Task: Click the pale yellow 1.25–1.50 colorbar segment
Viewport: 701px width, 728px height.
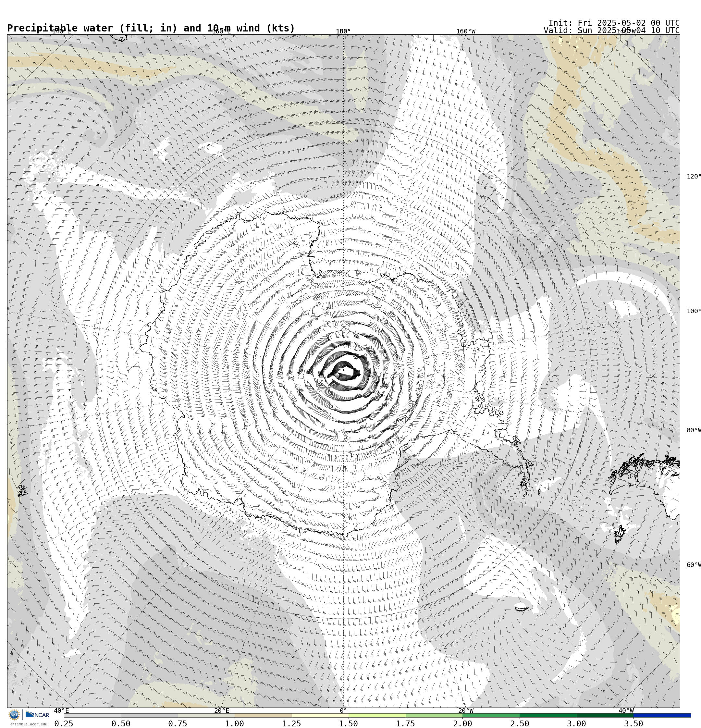Action: (320, 715)
